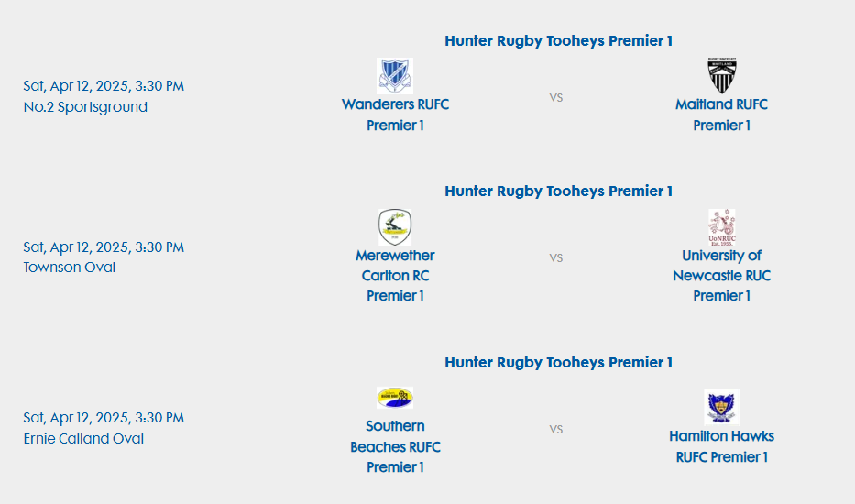Open the Maitland RUFC Premier 1 team page
855x504 pixels.
point(721,115)
